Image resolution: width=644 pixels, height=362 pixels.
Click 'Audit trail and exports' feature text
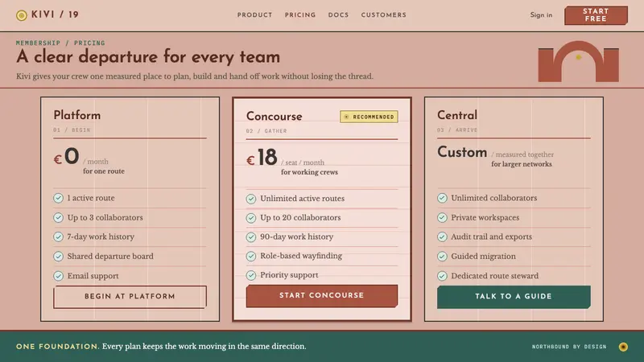[491, 237]
